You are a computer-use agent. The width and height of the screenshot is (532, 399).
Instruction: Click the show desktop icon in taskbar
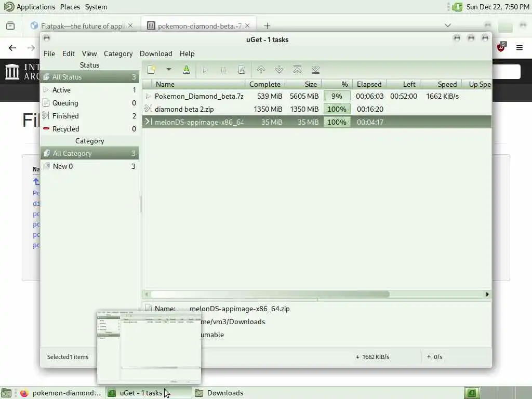(6, 393)
